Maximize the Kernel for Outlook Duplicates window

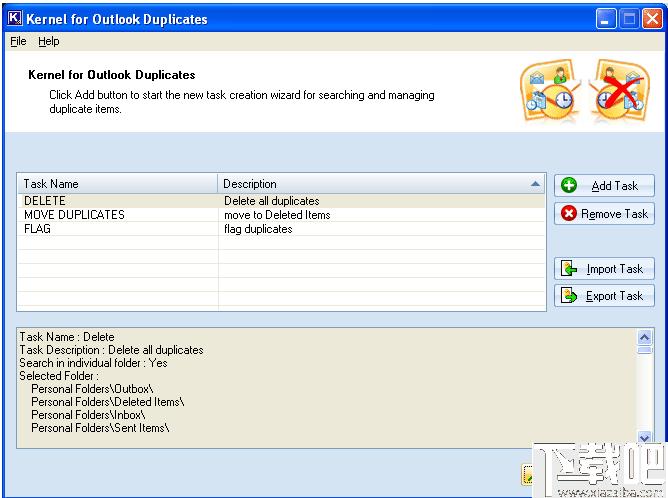point(629,19)
